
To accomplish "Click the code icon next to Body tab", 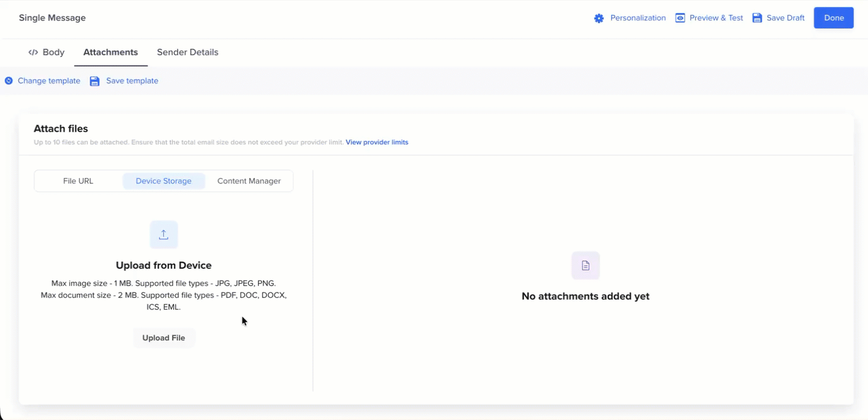I will (33, 52).
